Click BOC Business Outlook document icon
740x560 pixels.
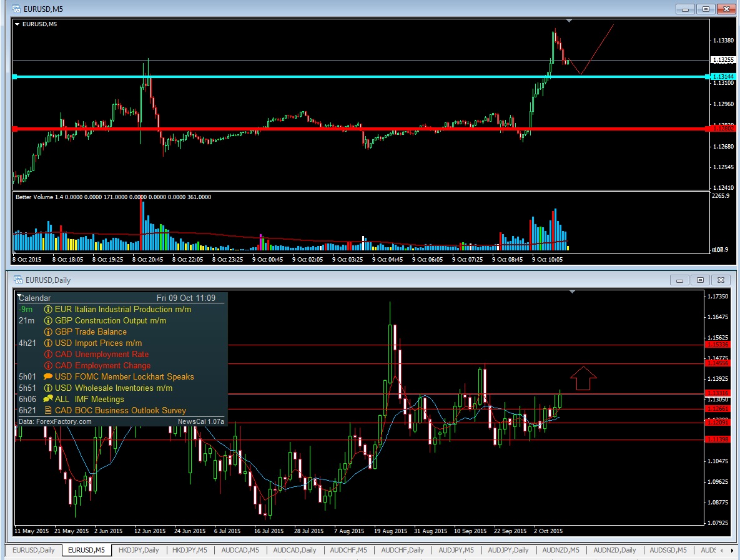coord(47,410)
